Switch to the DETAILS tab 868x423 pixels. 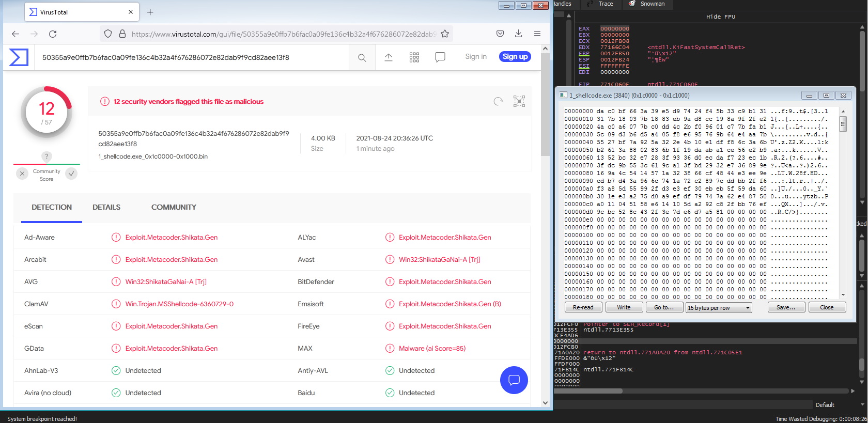tap(106, 208)
